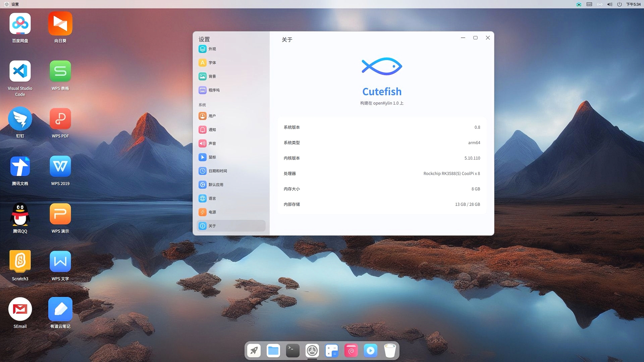
Task: Go to 用户 (Users) settings
Action: 212,116
